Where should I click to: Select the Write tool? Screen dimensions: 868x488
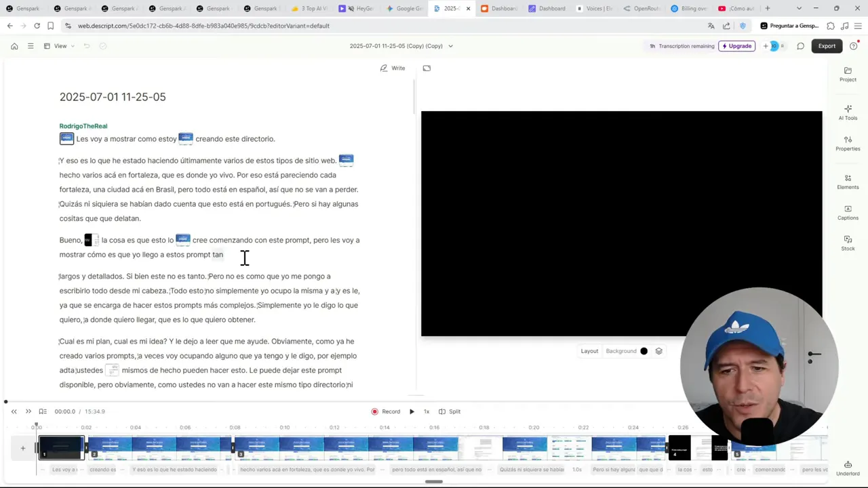[x=393, y=68]
